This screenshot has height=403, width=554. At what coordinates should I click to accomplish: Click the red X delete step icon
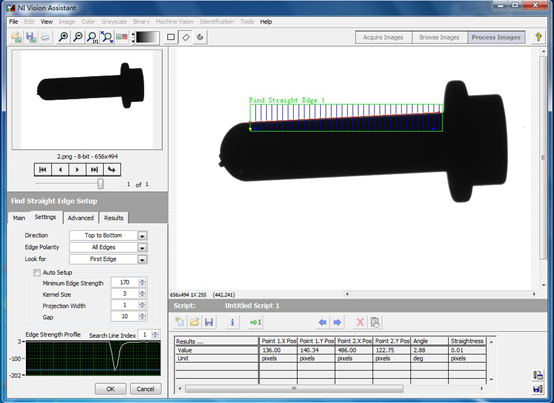[x=360, y=322]
